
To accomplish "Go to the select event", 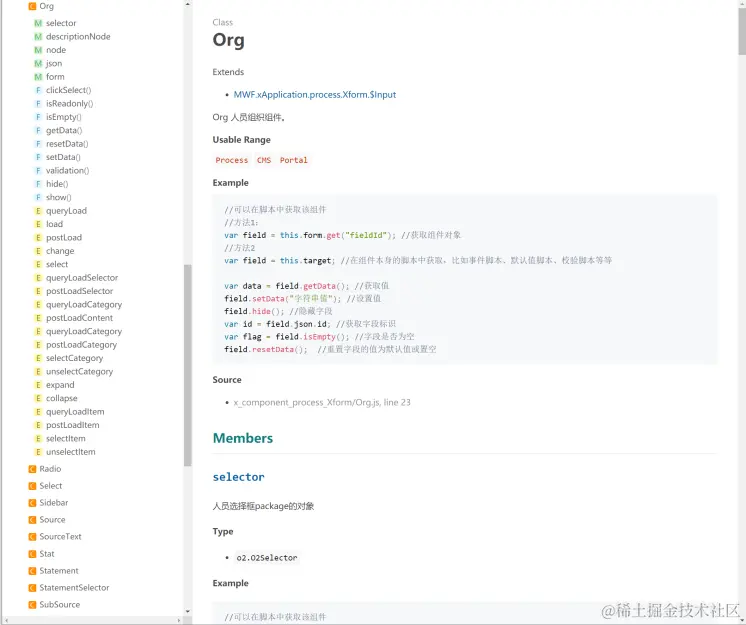I will pyautogui.click(x=57, y=264).
